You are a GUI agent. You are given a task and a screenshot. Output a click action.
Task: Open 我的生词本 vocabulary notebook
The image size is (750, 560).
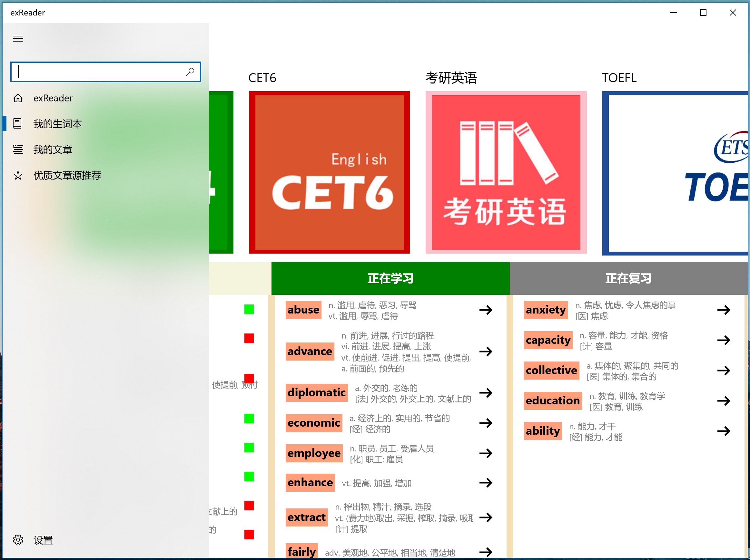coord(57,124)
